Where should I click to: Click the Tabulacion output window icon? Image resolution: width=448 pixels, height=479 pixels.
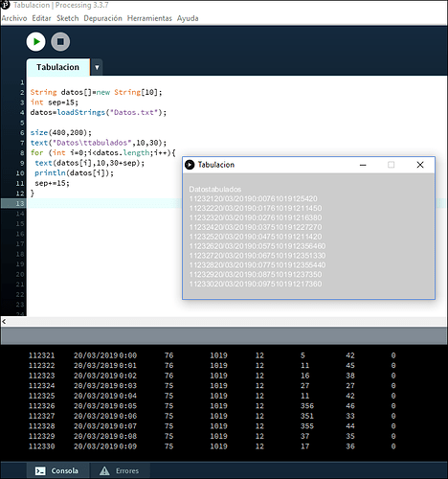pos(190,165)
